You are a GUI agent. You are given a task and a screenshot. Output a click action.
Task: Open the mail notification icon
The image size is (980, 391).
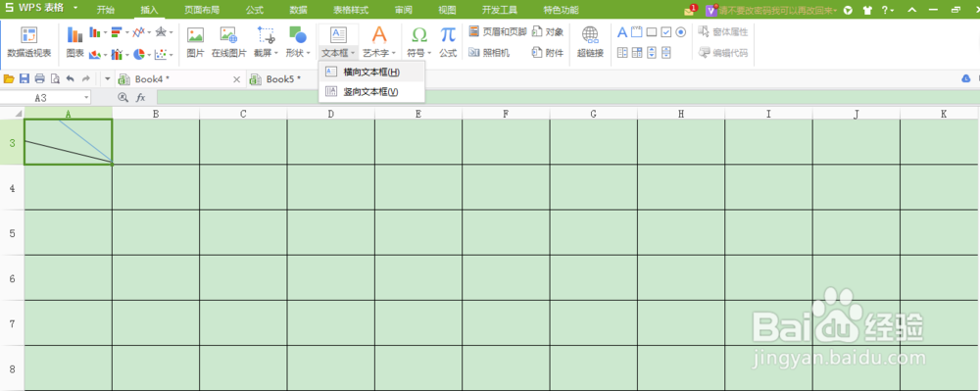coord(690,10)
